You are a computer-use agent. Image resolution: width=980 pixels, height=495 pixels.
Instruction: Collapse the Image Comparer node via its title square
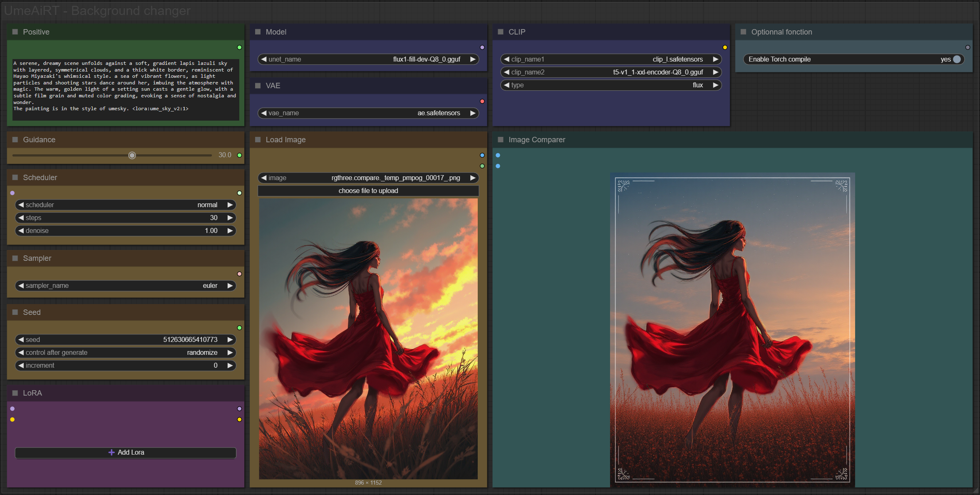(501, 140)
